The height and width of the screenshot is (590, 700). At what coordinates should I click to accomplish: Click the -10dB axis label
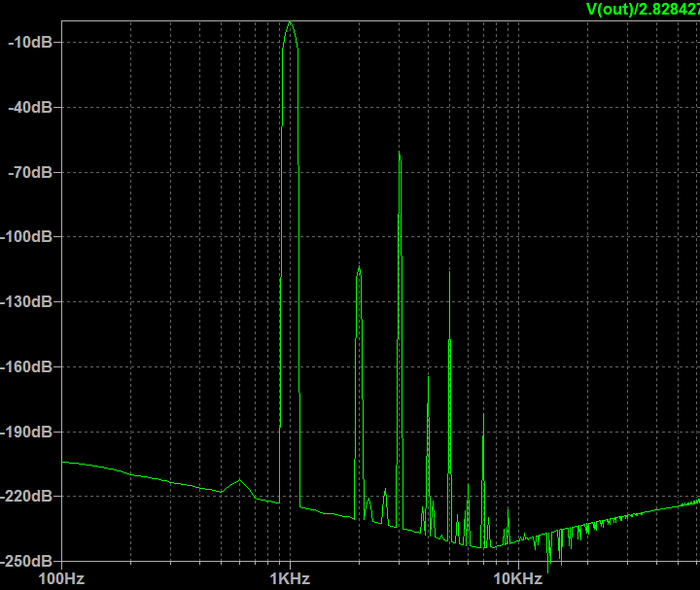(x=30, y=43)
